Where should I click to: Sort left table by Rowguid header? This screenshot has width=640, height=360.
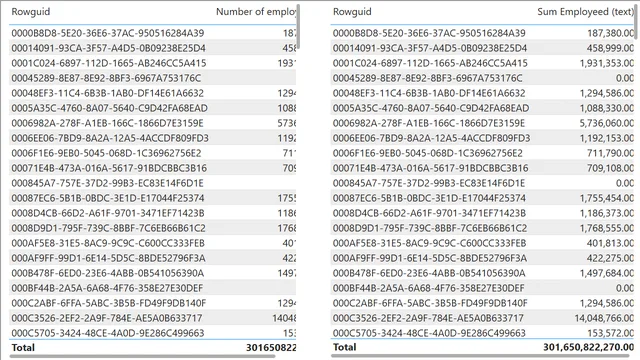(31, 12)
